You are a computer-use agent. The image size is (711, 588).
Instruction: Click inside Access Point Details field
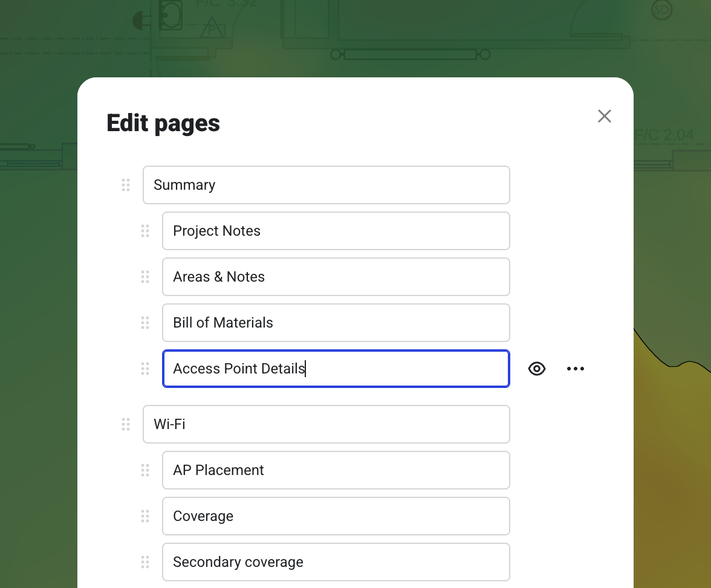[336, 369]
